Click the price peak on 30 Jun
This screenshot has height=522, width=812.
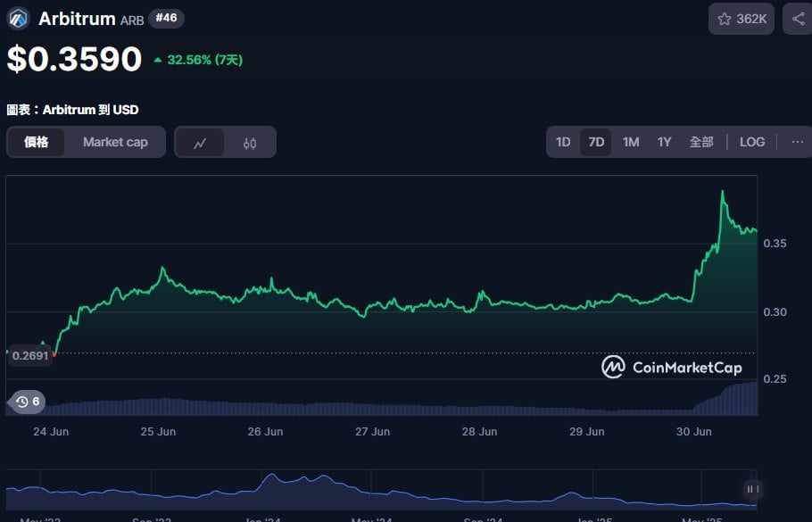pos(723,192)
